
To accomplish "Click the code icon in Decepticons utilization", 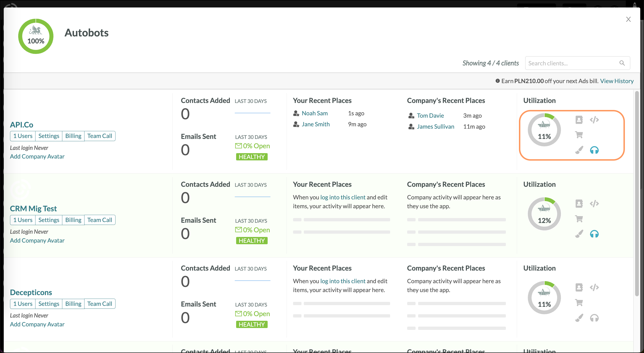I will pos(594,287).
